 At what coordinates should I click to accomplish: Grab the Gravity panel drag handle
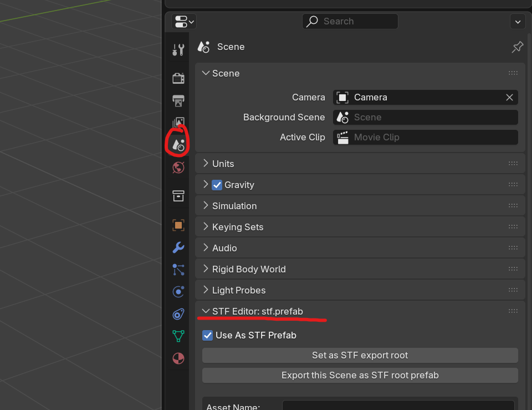pyautogui.click(x=513, y=184)
